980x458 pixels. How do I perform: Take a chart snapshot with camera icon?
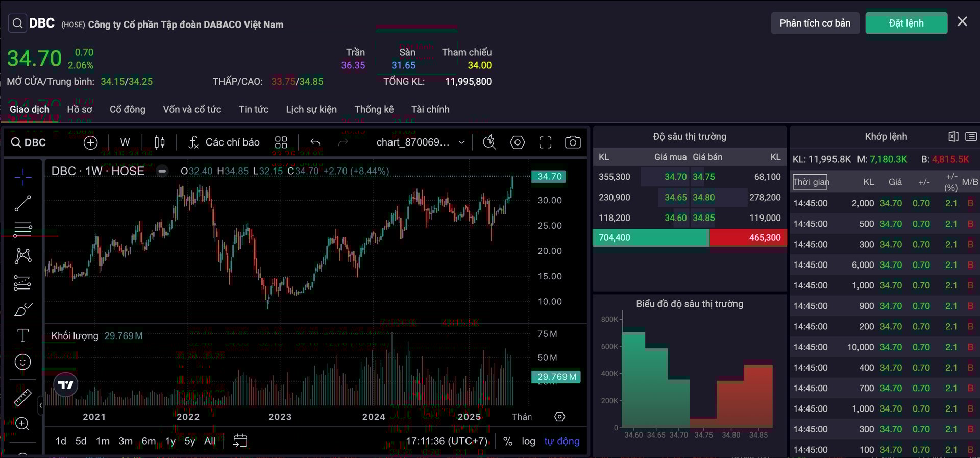pos(573,142)
